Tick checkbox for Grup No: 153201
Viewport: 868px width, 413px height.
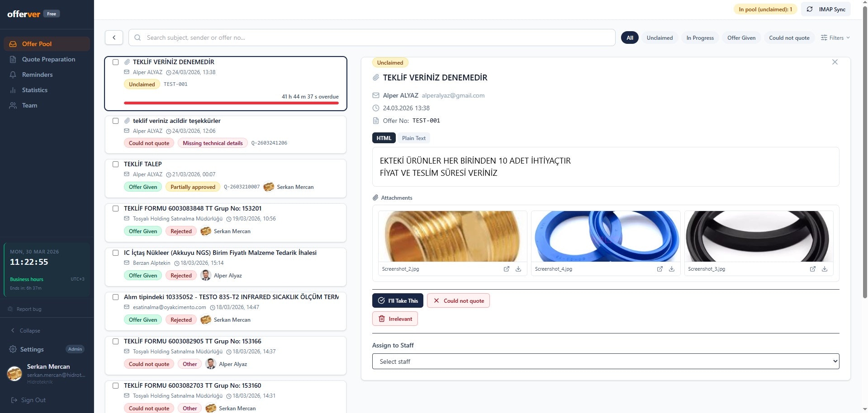pyautogui.click(x=115, y=208)
